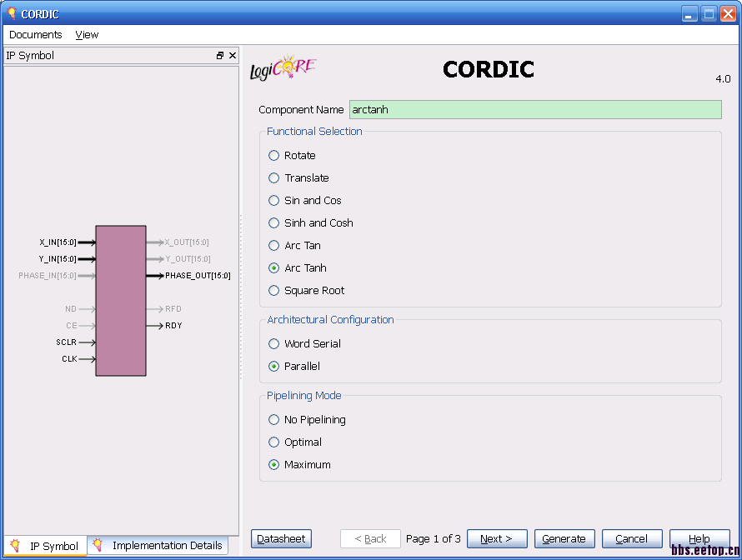
Task: Minimize the CORDIC window
Action: 689,13
